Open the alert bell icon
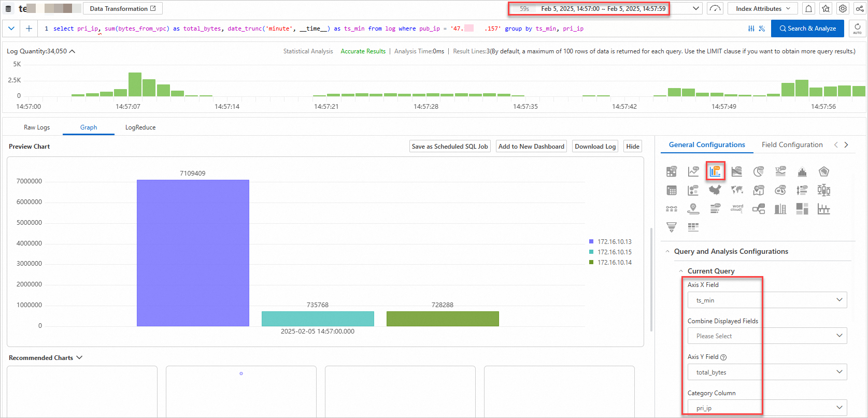868x418 pixels. [809, 9]
